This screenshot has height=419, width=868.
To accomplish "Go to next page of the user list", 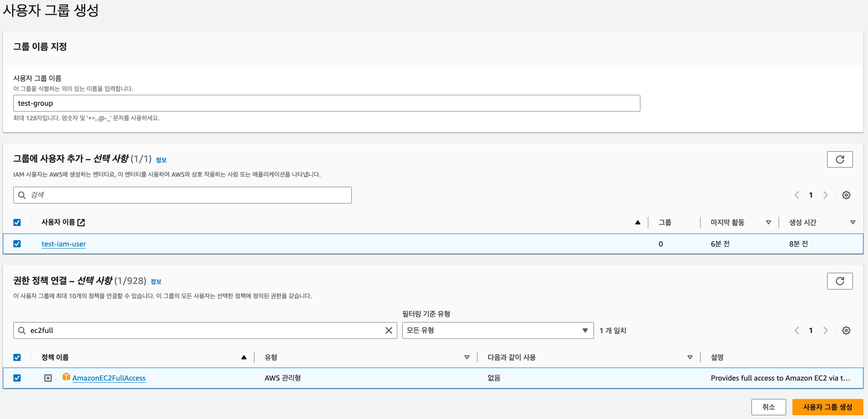I will click(x=825, y=195).
